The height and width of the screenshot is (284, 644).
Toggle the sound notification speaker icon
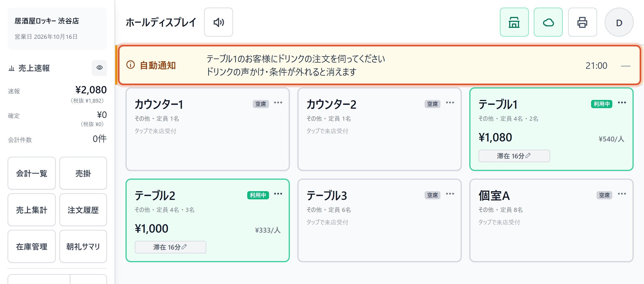coord(219,22)
